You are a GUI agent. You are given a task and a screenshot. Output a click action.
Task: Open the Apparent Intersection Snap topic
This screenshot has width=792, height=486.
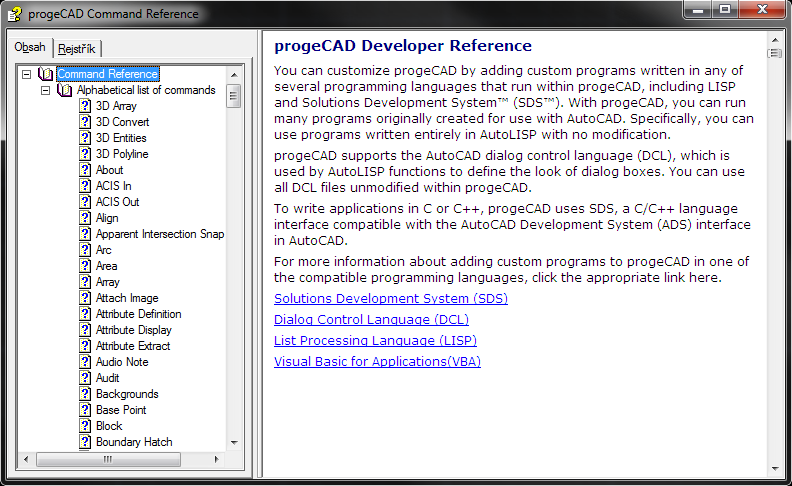(x=160, y=234)
